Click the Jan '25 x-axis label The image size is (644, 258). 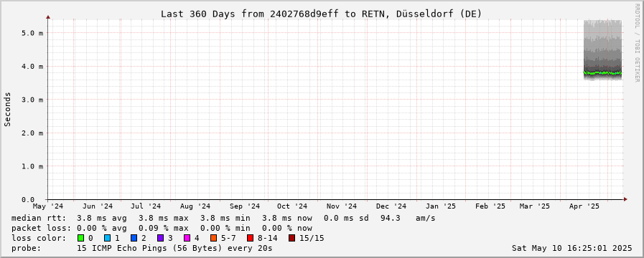click(441, 206)
